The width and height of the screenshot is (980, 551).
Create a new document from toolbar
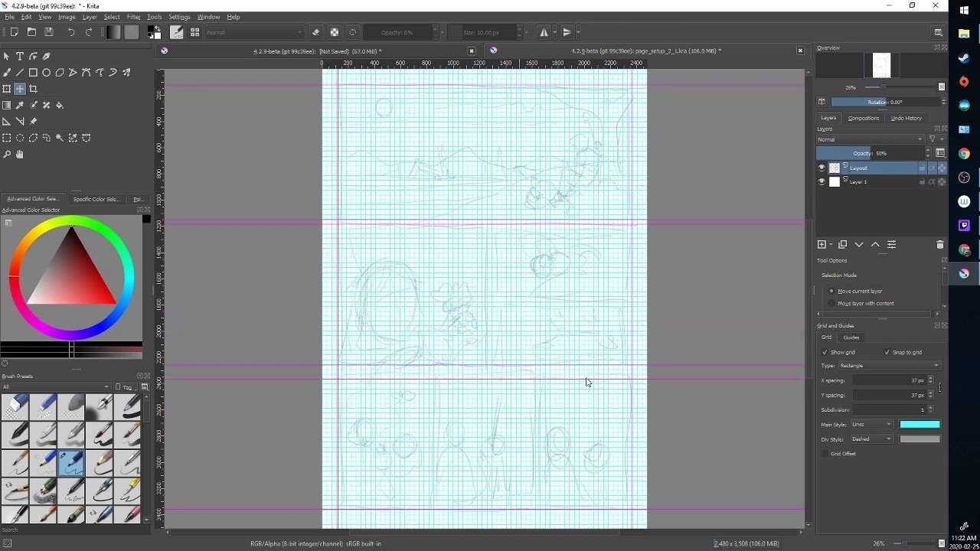tap(14, 32)
